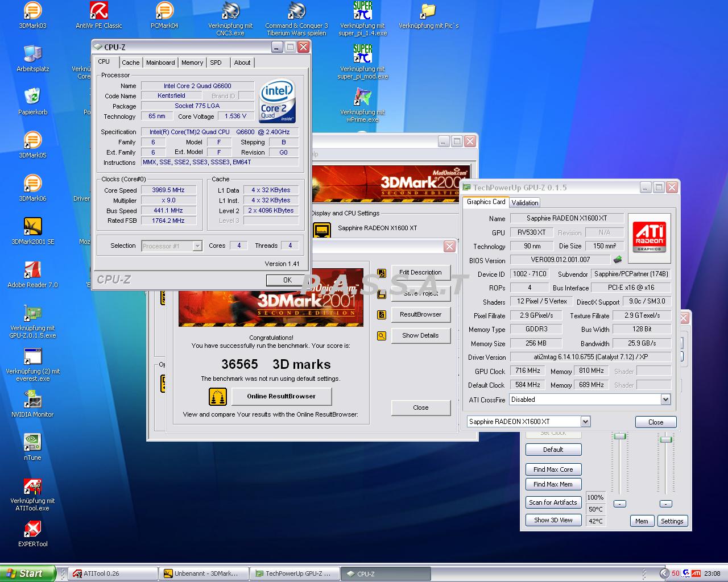
Task: Click Find Max Mem in ATITool
Action: tap(553, 484)
